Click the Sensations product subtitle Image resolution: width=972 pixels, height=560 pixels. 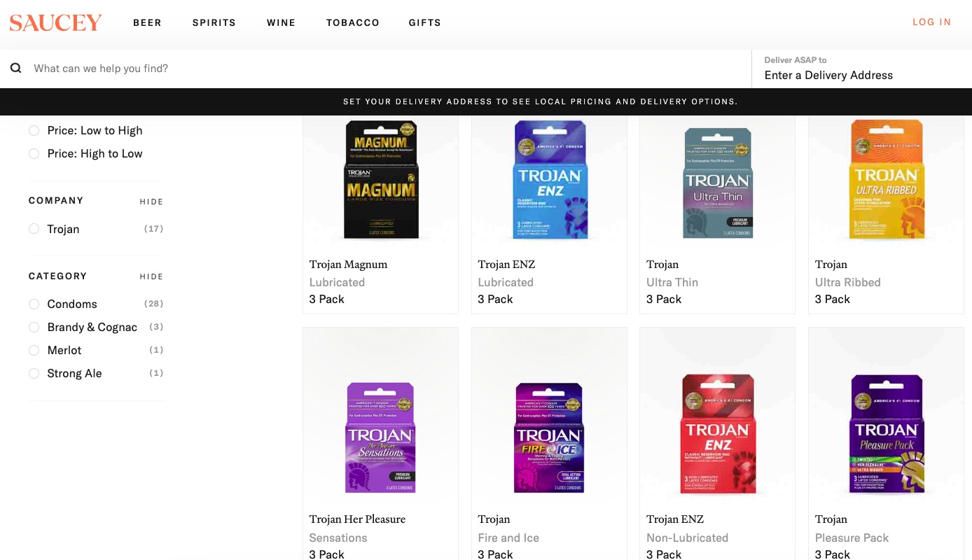pos(338,538)
